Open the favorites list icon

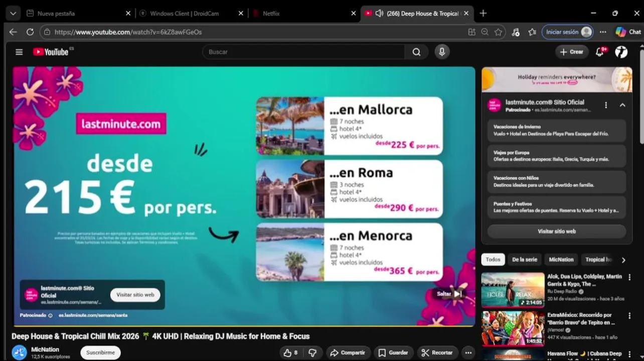[532, 32]
